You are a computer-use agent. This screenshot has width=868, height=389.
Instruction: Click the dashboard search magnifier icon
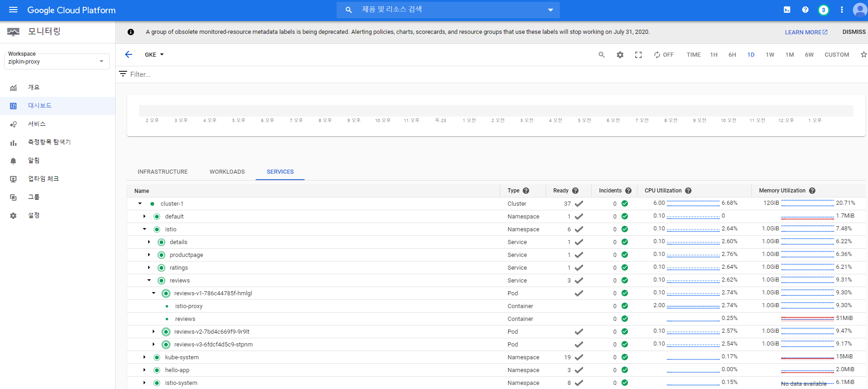602,55
